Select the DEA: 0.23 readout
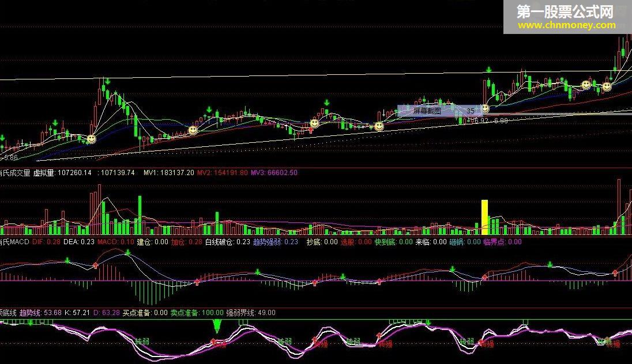 click(79, 242)
